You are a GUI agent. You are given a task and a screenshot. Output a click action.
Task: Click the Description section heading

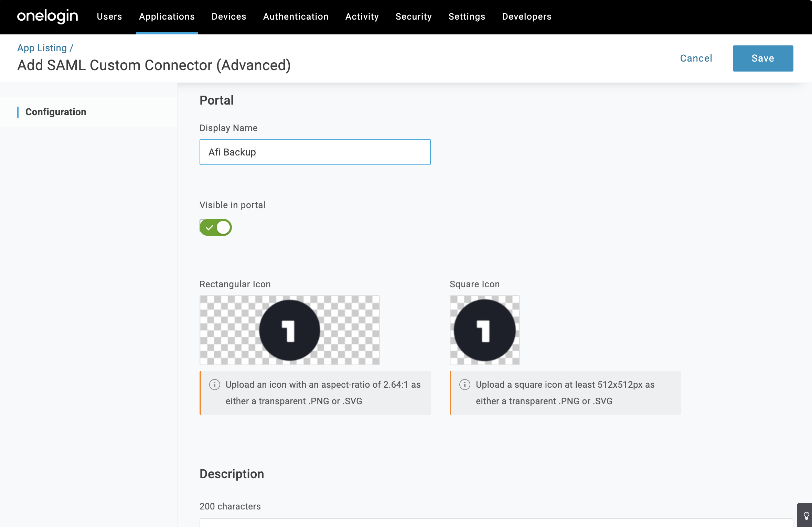[x=232, y=474]
